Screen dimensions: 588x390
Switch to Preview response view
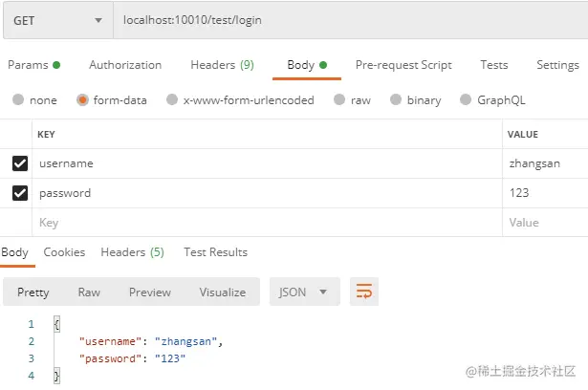pyautogui.click(x=149, y=292)
